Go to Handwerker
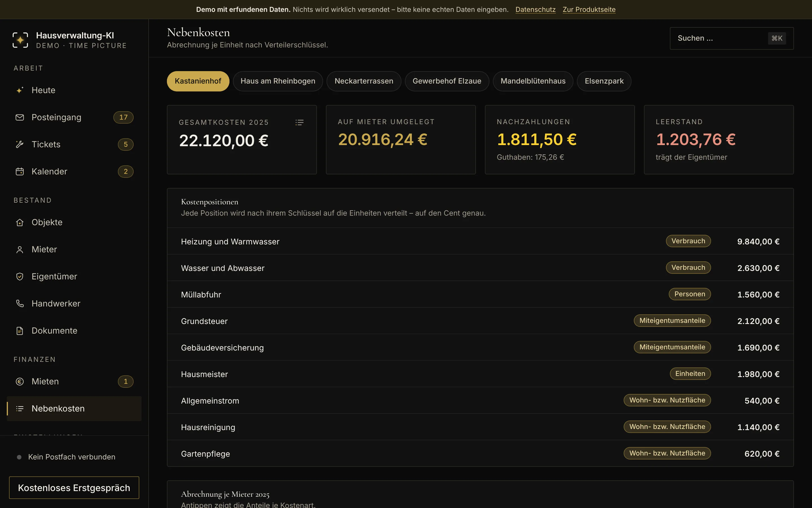Screen dimensions: 812x508 pyautogui.click(x=74, y=303)
